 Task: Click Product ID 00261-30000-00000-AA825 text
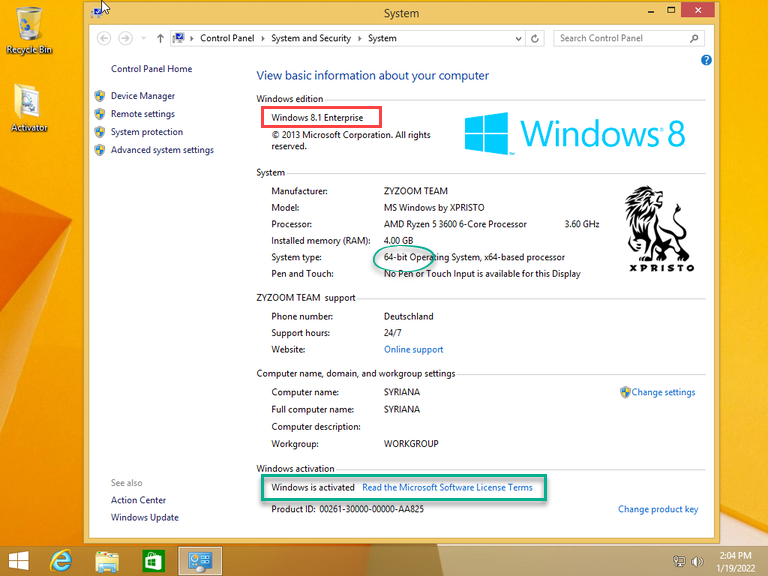coord(347,509)
